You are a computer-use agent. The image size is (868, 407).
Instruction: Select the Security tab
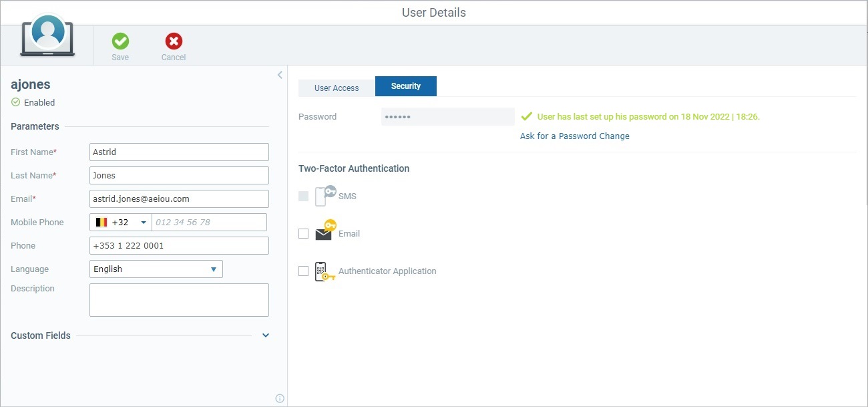[x=406, y=86]
